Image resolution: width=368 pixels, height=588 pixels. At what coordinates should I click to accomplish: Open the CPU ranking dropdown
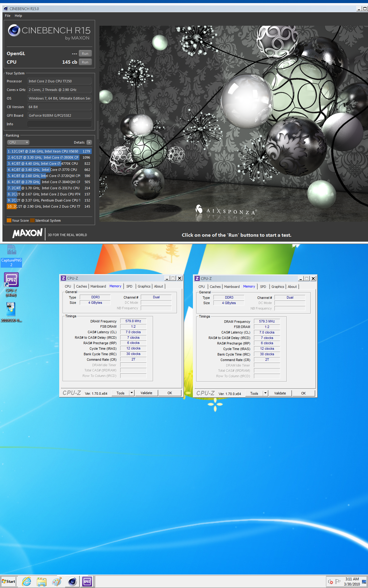pos(18,142)
